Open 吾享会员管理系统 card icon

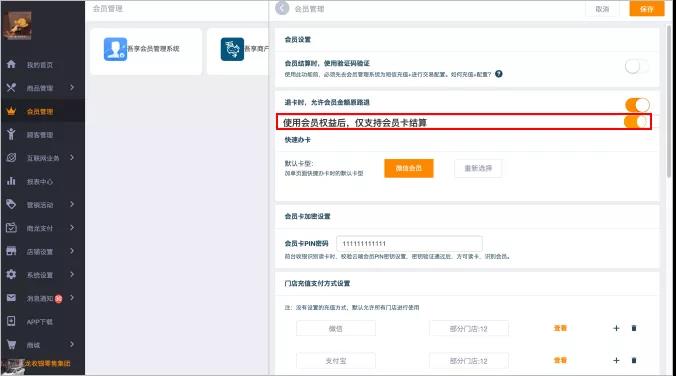pyautogui.click(x=115, y=49)
